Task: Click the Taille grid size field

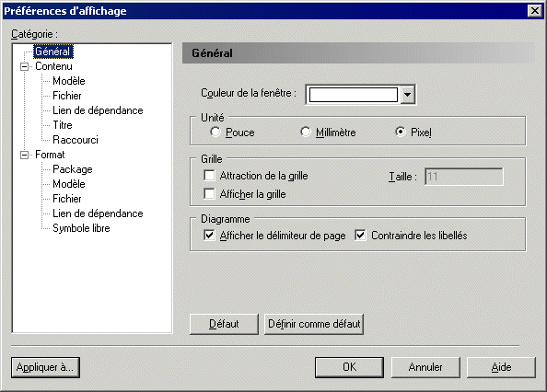Action: (x=464, y=177)
